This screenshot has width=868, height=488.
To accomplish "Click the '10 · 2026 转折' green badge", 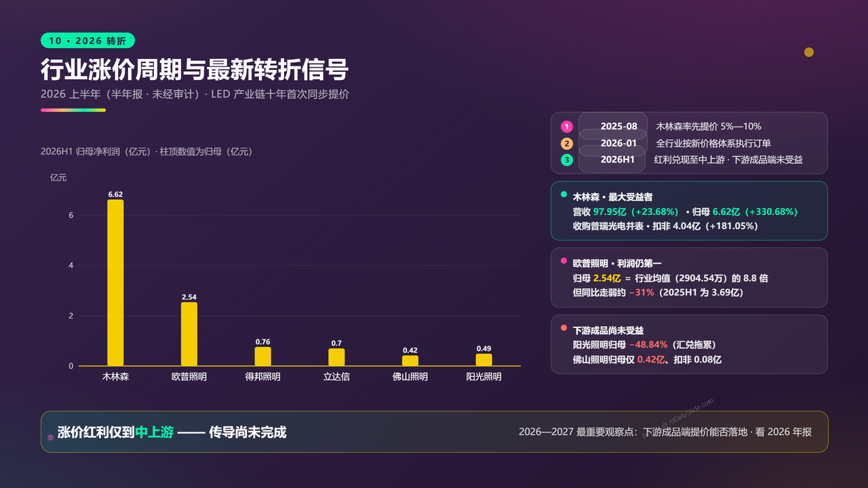I will (87, 41).
